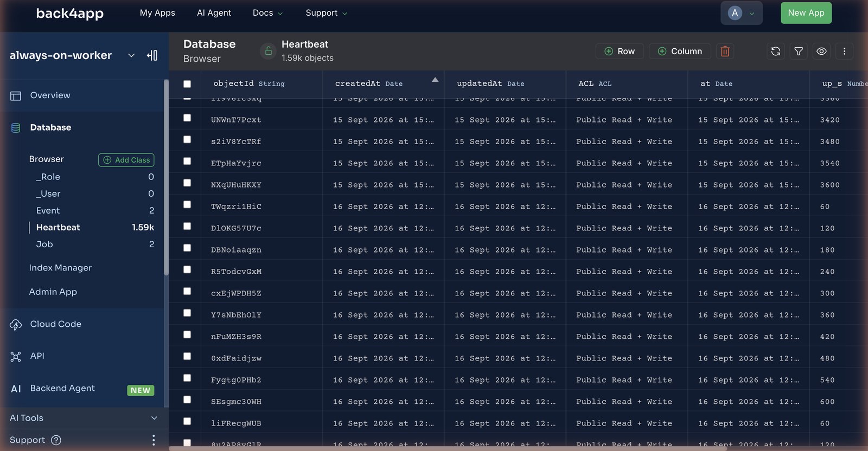
Task: Click the Overview sidebar icon
Action: pyautogui.click(x=16, y=96)
